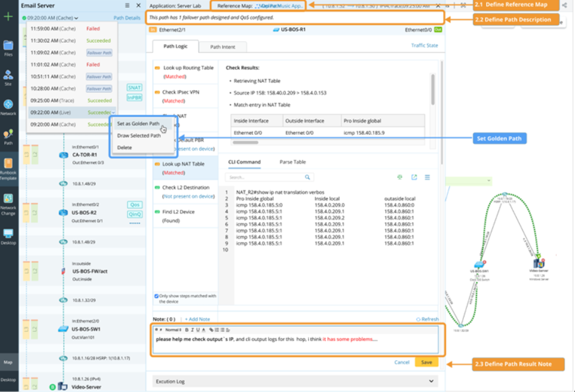This screenshot has height=392, width=575.
Task: Open the Desktop icon in the sidebar
Action: click(8, 237)
